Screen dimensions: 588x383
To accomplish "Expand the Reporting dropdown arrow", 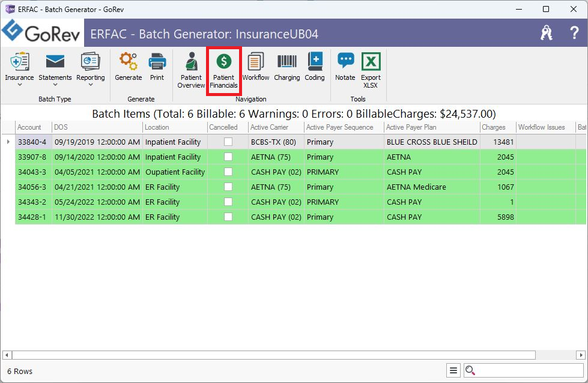I will click(90, 85).
